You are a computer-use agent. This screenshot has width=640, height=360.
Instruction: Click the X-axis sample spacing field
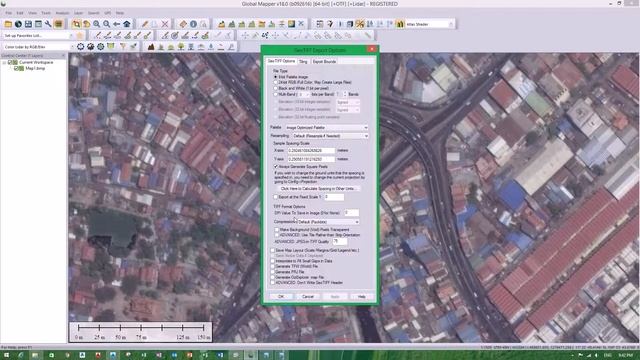(x=311, y=151)
